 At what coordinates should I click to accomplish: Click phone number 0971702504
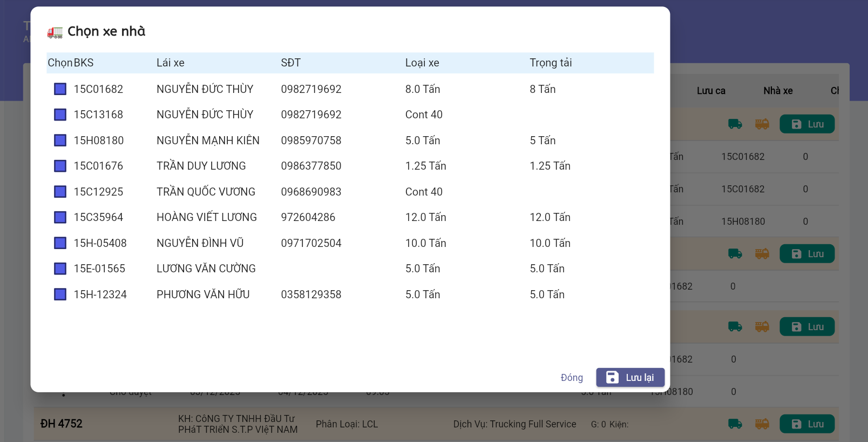click(311, 243)
